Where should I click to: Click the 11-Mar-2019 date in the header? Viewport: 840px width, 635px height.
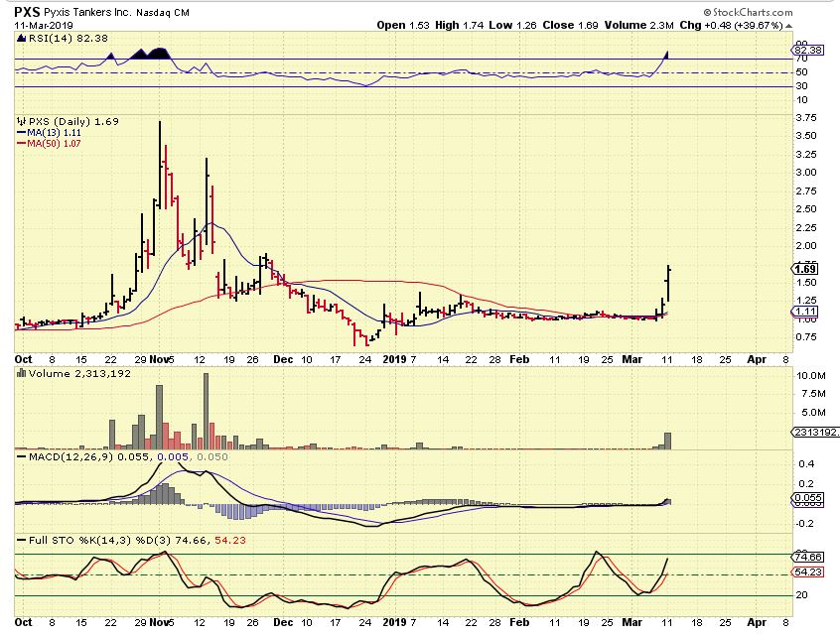click(44, 25)
